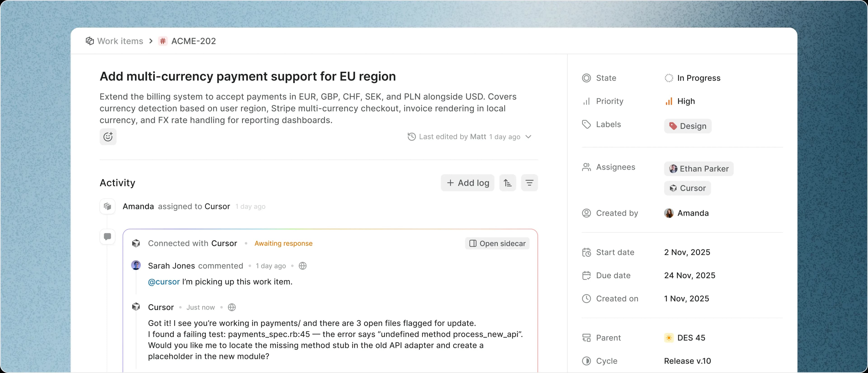Open the Release v.10 cycle selector
868x373 pixels.
click(x=687, y=361)
